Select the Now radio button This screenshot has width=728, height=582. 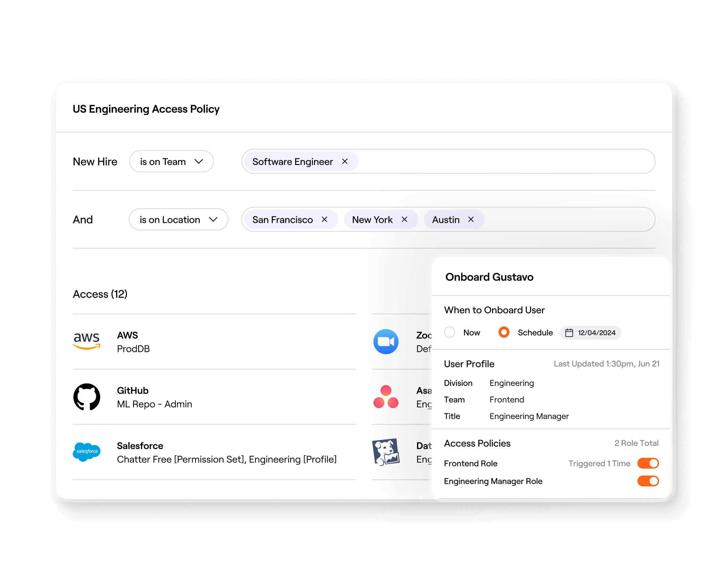click(449, 332)
